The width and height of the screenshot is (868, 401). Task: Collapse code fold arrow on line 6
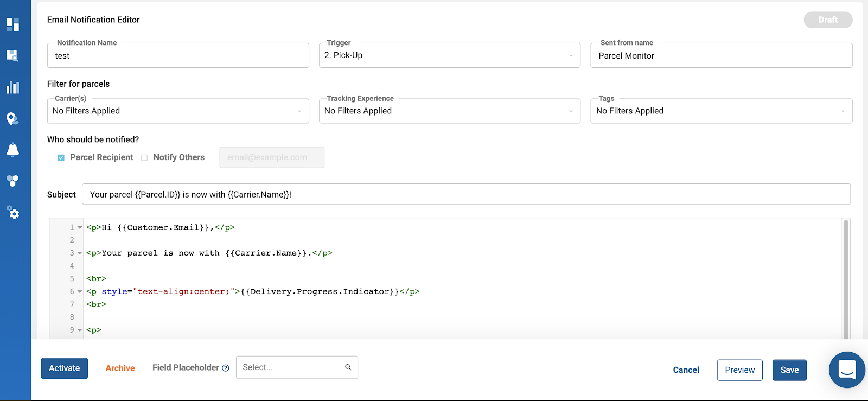(x=80, y=292)
